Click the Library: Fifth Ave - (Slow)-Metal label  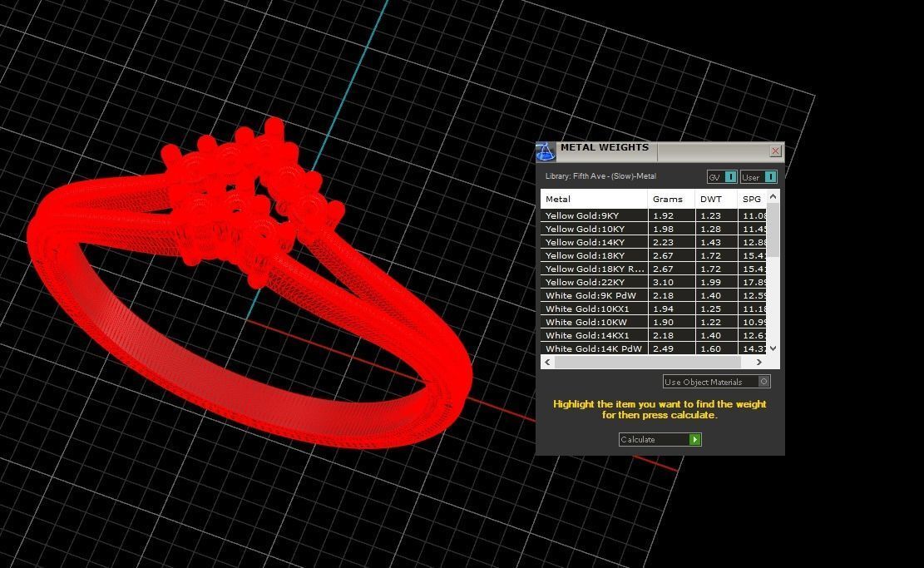[600, 176]
